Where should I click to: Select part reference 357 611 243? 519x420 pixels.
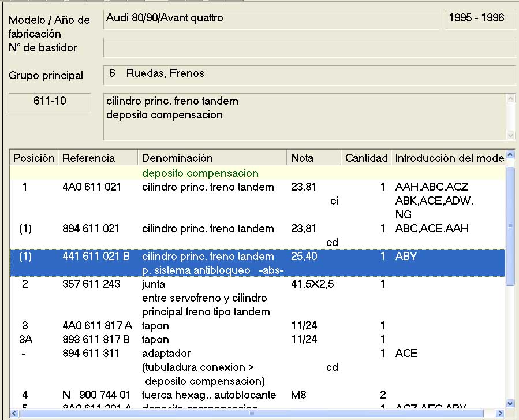click(91, 284)
